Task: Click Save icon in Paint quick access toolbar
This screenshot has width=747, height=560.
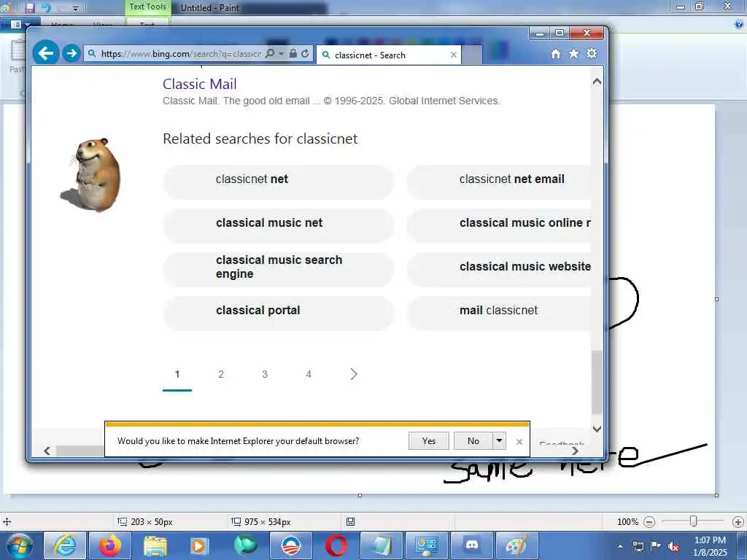Action: (30, 8)
